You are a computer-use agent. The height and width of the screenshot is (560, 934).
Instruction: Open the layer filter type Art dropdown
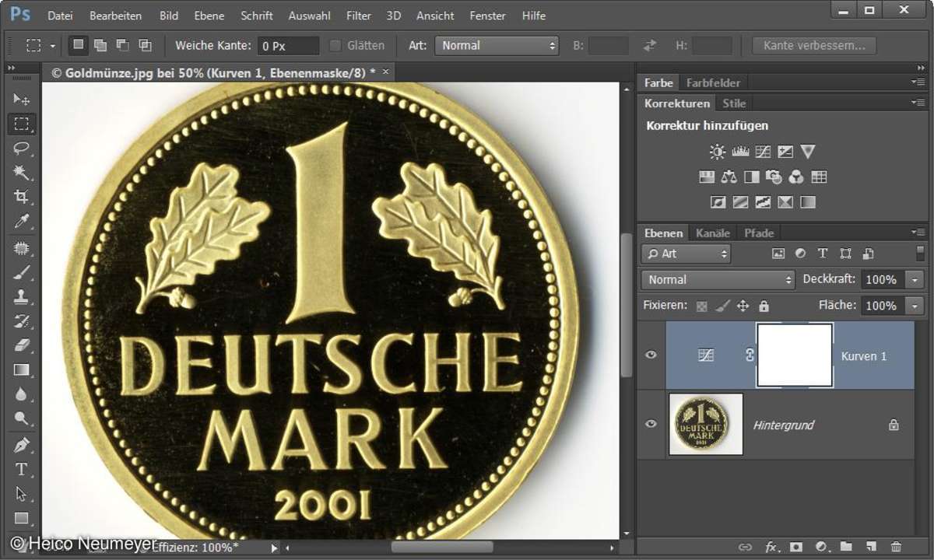[686, 254]
